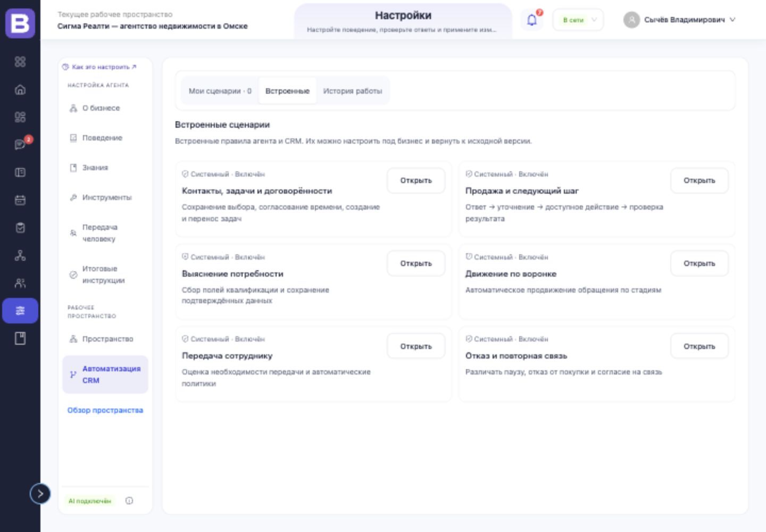The height and width of the screenshot is (532, 766).
Task: Open Контакты, задачи и договорённости scenario
Action: [416, 180]
